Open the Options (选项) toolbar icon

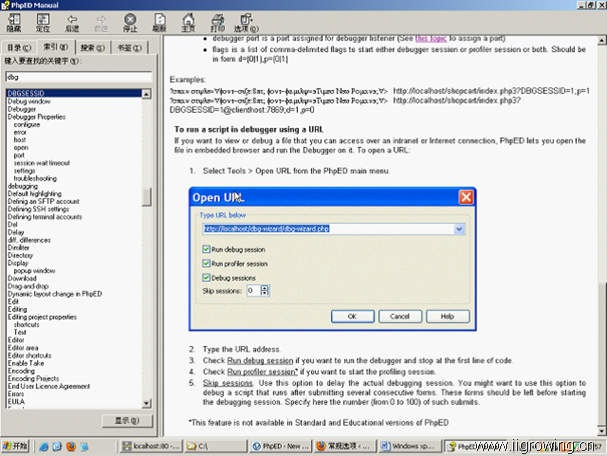click(x=246, y=22)
